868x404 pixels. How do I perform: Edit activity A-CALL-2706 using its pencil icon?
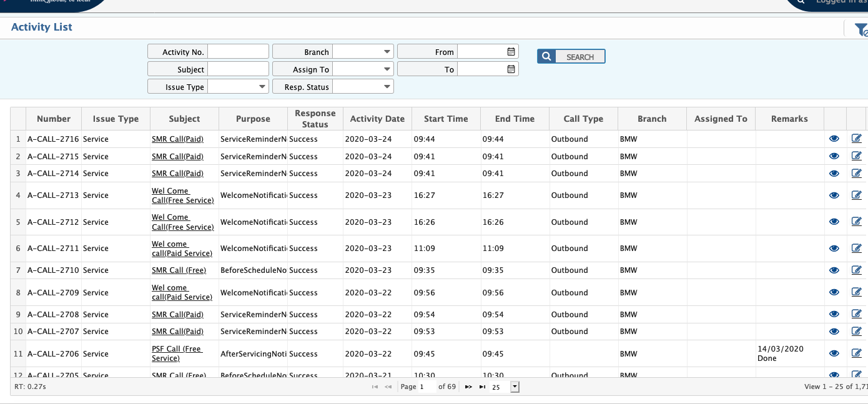point(856,353)
